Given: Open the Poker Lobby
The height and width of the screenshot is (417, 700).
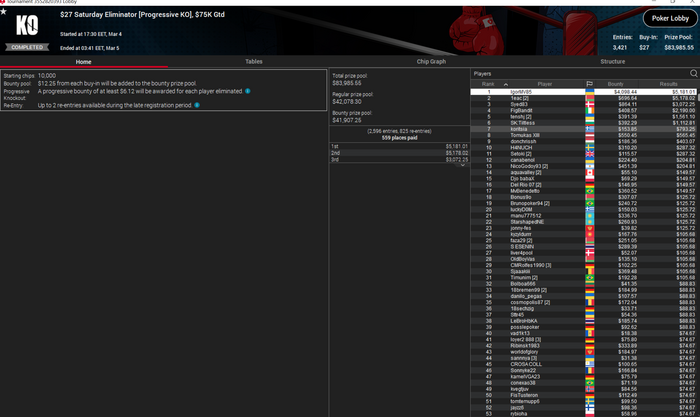Looking at the screenshot, I should point(670,18).
